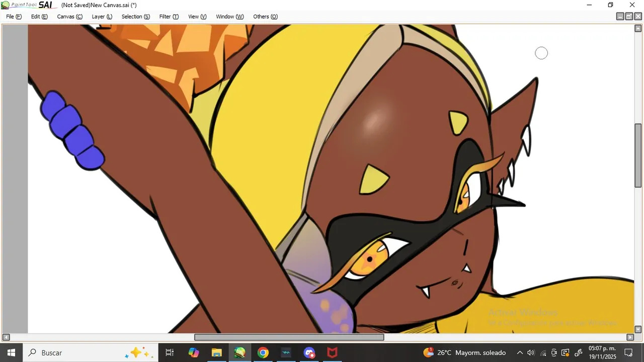Click the horizontal scrollbar right arrow

(630, 337)
